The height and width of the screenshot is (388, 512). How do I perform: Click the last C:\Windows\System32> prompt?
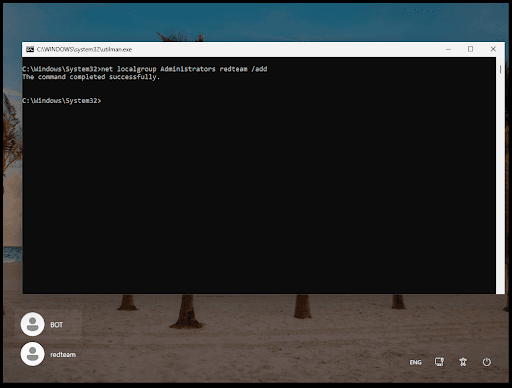(62, 100)
